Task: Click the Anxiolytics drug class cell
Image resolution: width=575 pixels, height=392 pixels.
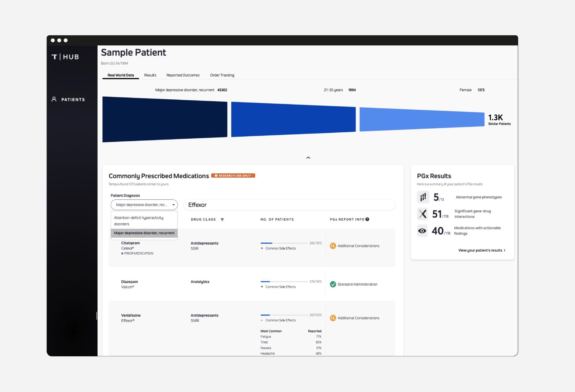Action: tap(200, 282)
